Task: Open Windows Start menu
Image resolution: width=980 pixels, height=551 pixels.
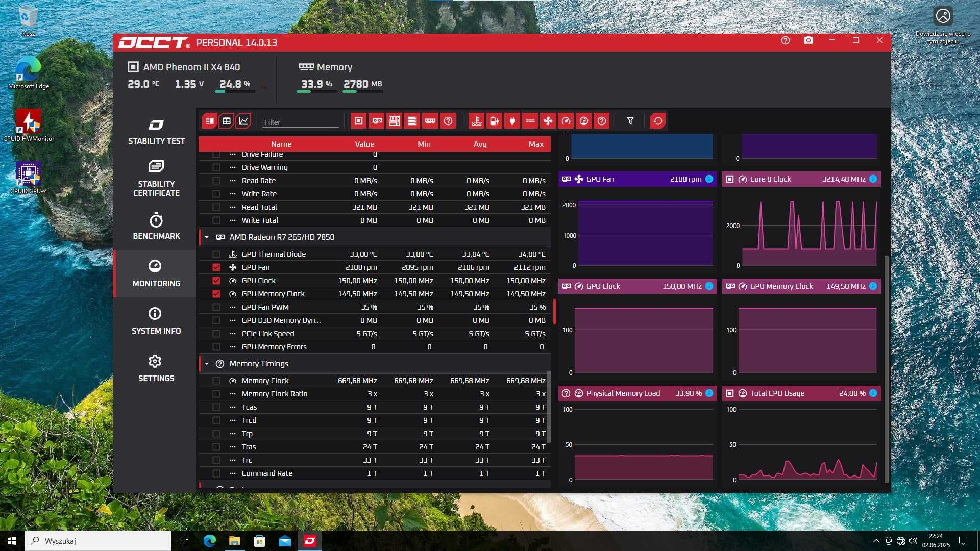Action: 12,541
